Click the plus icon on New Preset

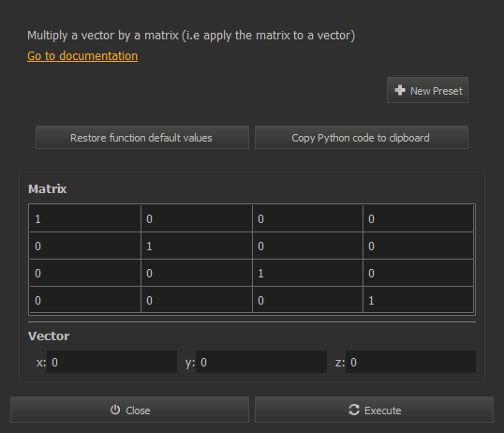point(400,90)
